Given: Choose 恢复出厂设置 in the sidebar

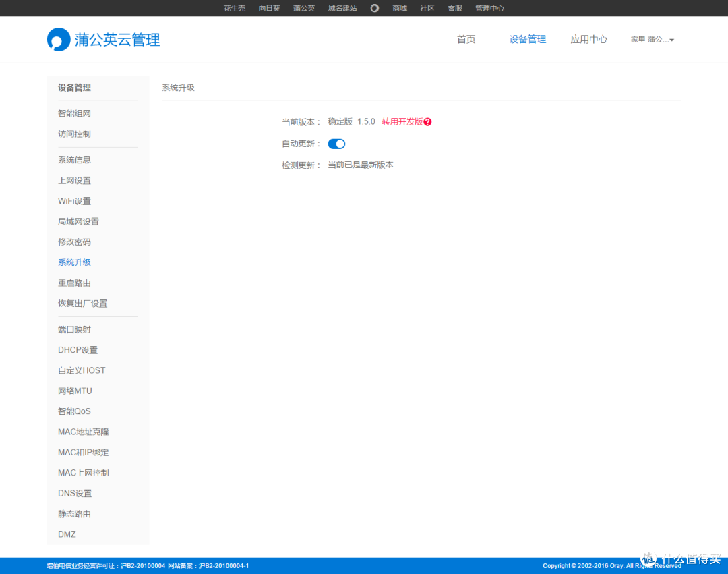Looking at the screenshot, I should (x=83, y=304).
